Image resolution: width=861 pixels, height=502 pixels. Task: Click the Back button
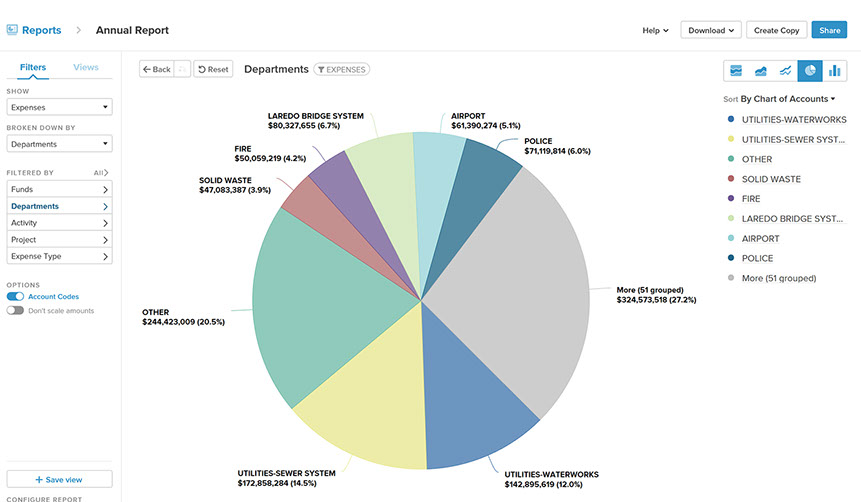pyautogui.click(x=156, y=69)
